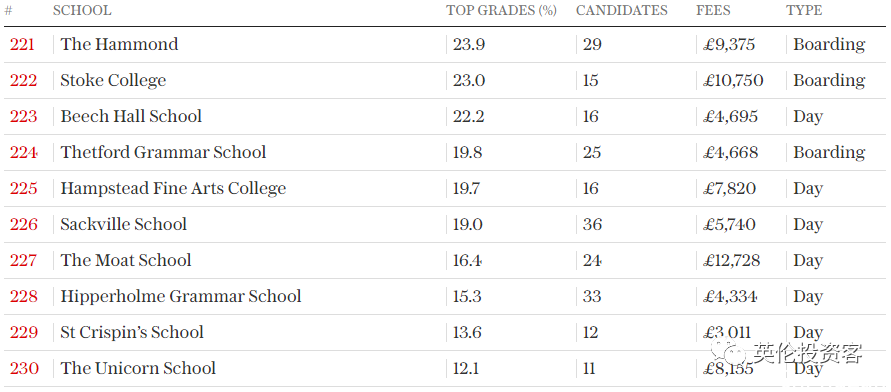This screenshot has width=891, height=392.
Task: Select Hampstead Fine Arts College
Action: pos(173,189)
